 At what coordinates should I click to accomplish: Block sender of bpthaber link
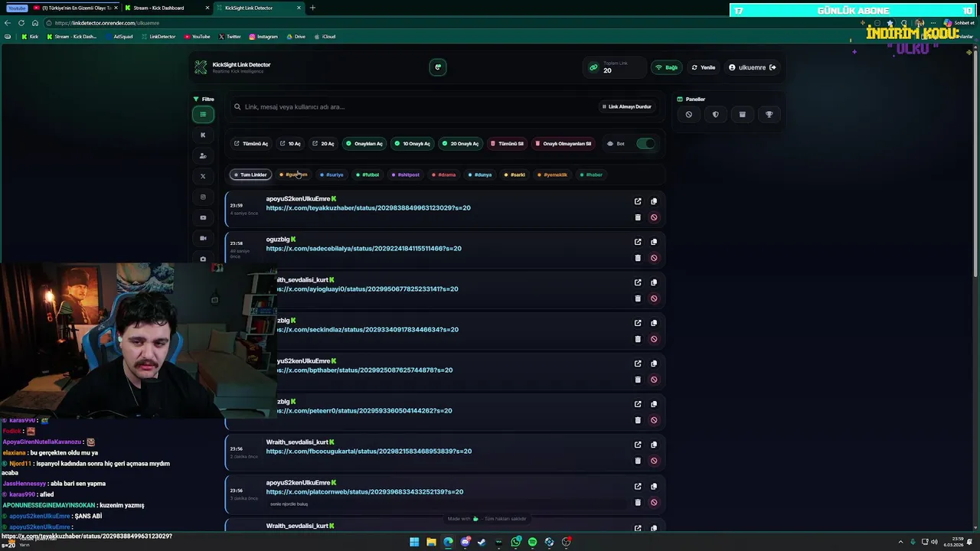654,380
